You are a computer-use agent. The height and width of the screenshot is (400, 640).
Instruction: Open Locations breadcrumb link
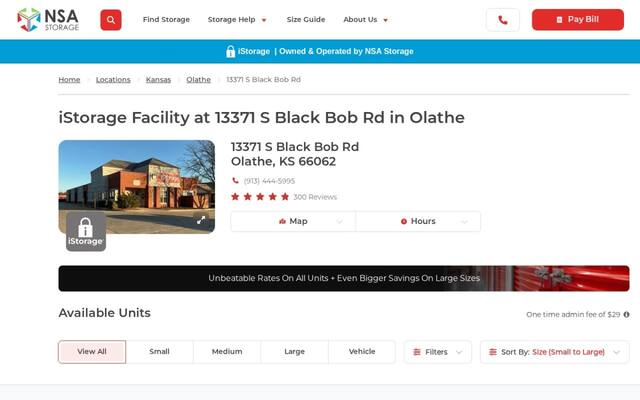pos(113,80)
